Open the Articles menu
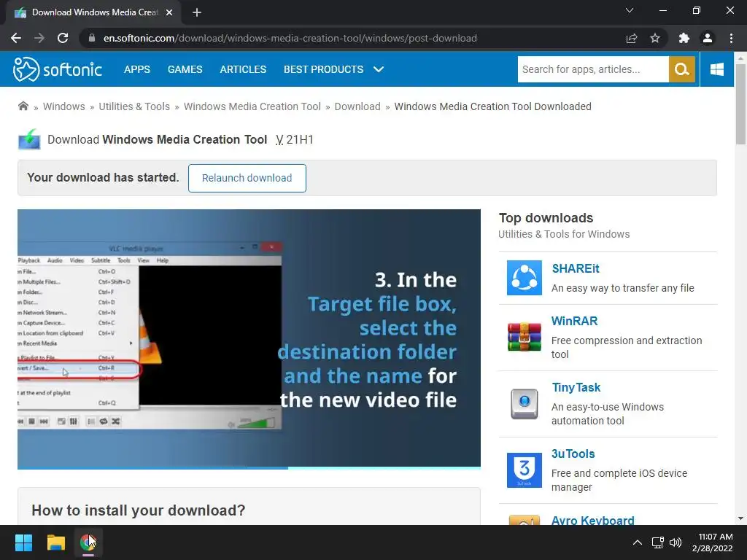747x560 pixels. (x=243, y=69)
